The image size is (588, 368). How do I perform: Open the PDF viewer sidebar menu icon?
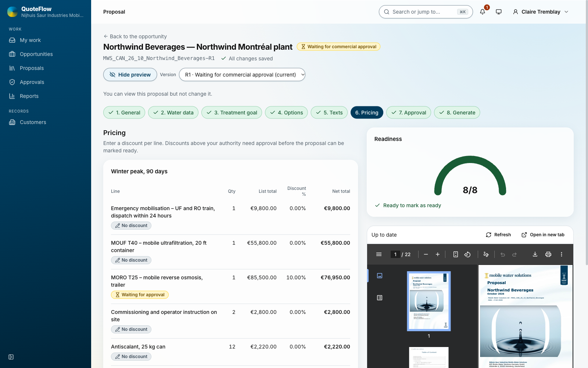[x=379, y=254]
